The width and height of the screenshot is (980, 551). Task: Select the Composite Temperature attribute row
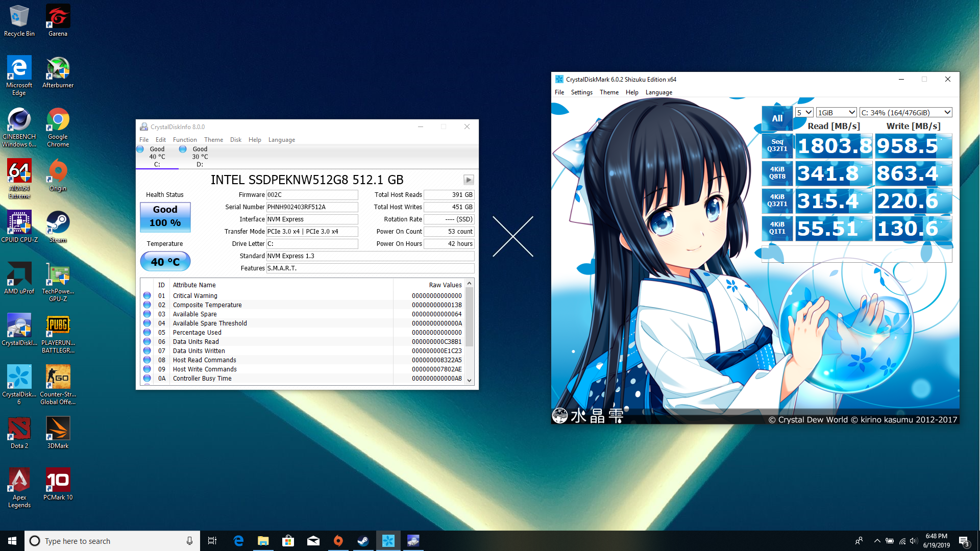tap(303, 305)
